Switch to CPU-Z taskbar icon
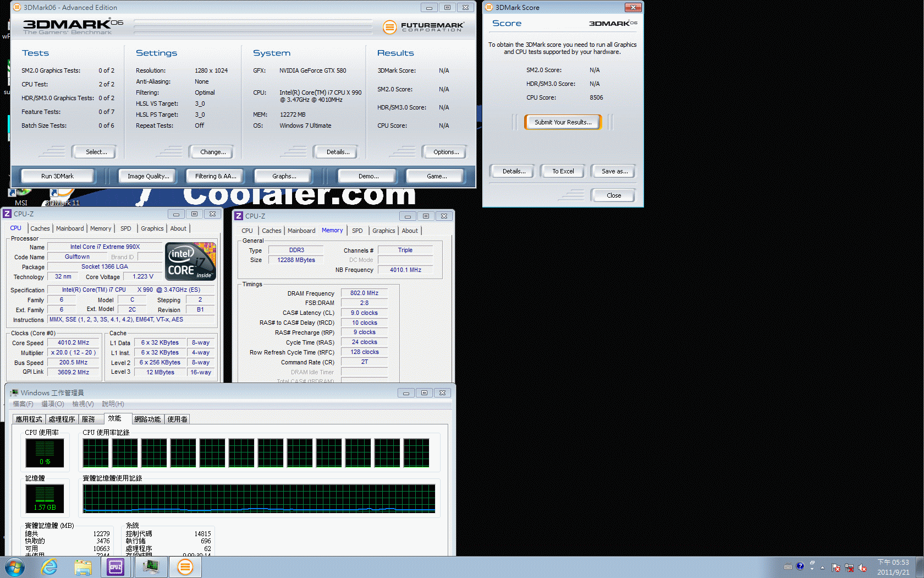This screenshot has height=578, width=924. (116, 567)
